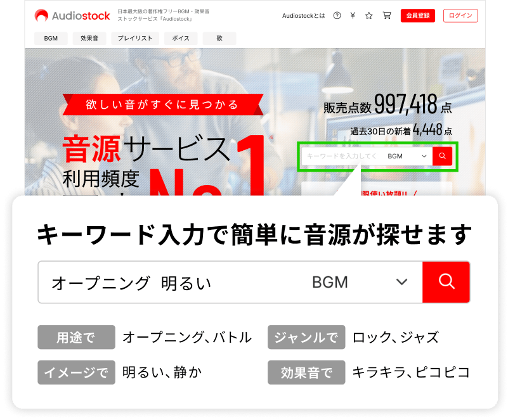Click the 効果音で label

click(306, 372)
